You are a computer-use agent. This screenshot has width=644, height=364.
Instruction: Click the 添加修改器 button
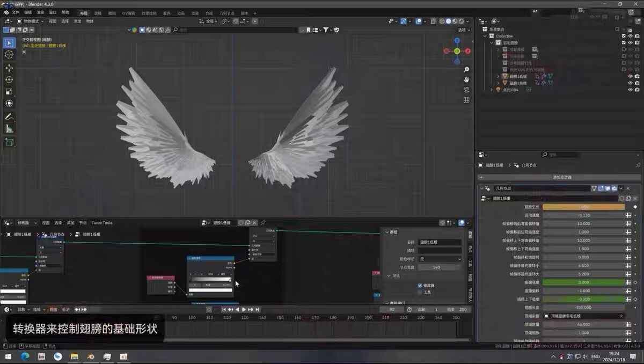[x=561, y=177]
